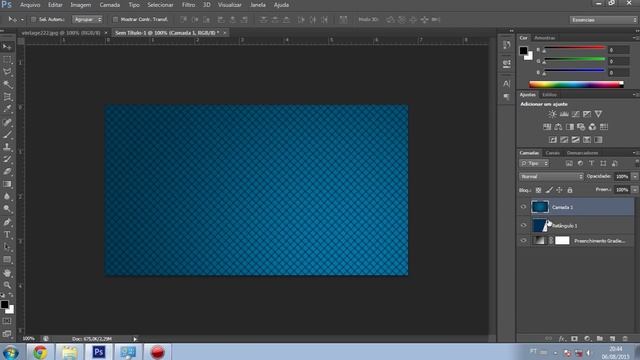Select the Healing Brush tool
Screen dimensions: 640x360
point(7,122)
